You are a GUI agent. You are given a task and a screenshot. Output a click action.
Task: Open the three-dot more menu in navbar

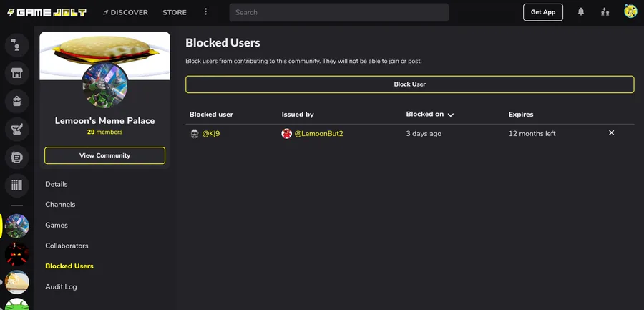tap(206, 12)
